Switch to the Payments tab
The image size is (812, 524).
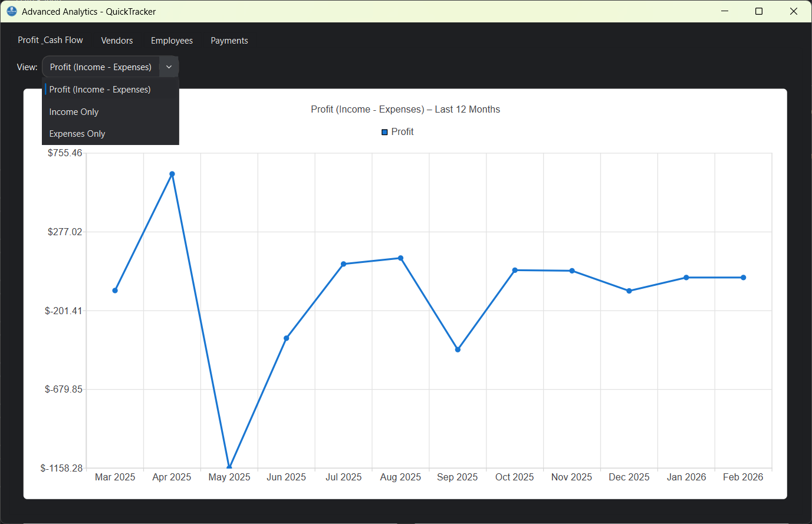point(229,40)
